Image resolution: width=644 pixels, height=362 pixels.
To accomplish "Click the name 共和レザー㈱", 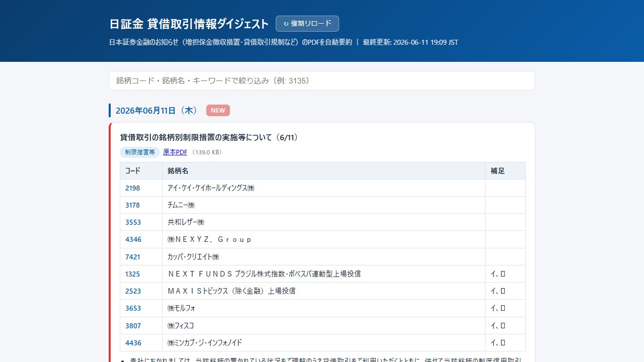I will tap(186, 222).
